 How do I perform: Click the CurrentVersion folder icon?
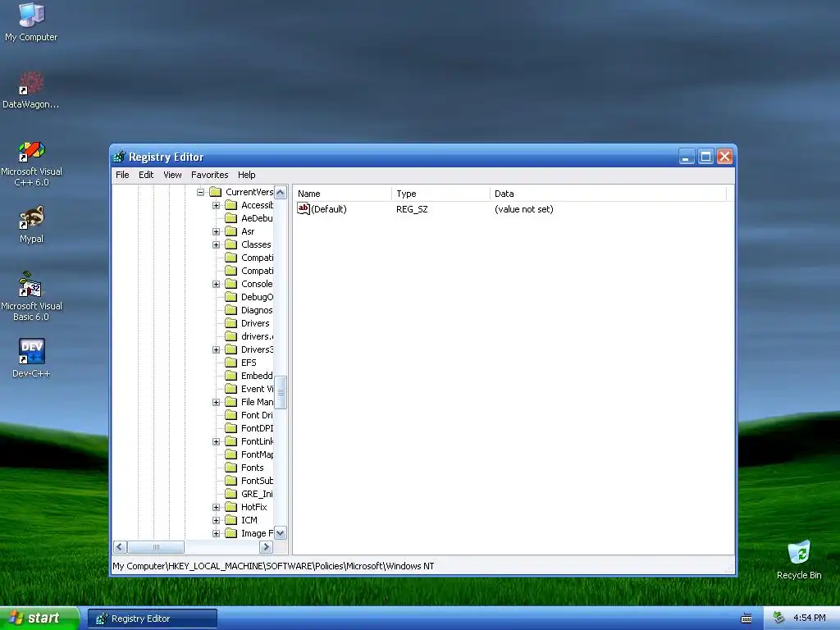point(216,192)
